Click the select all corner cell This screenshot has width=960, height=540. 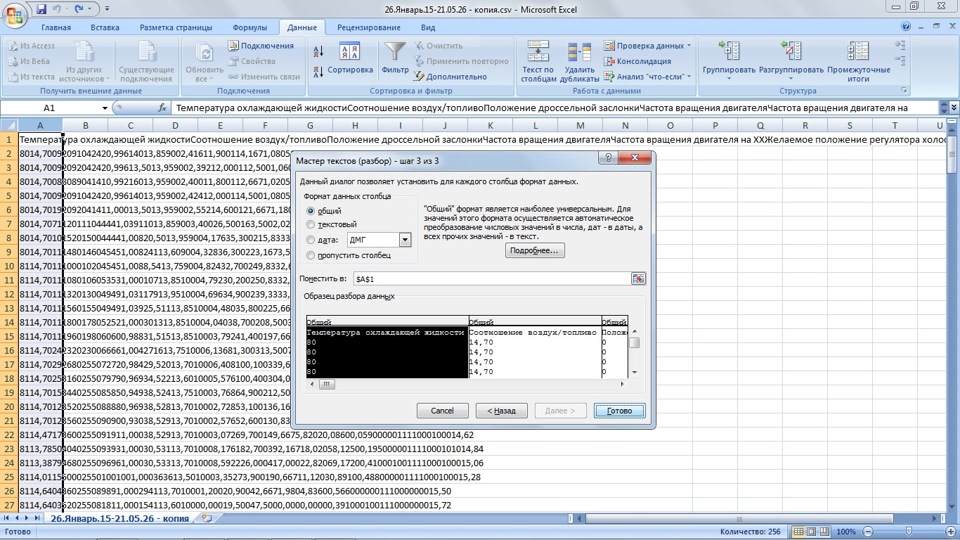(x=9, y=126)
